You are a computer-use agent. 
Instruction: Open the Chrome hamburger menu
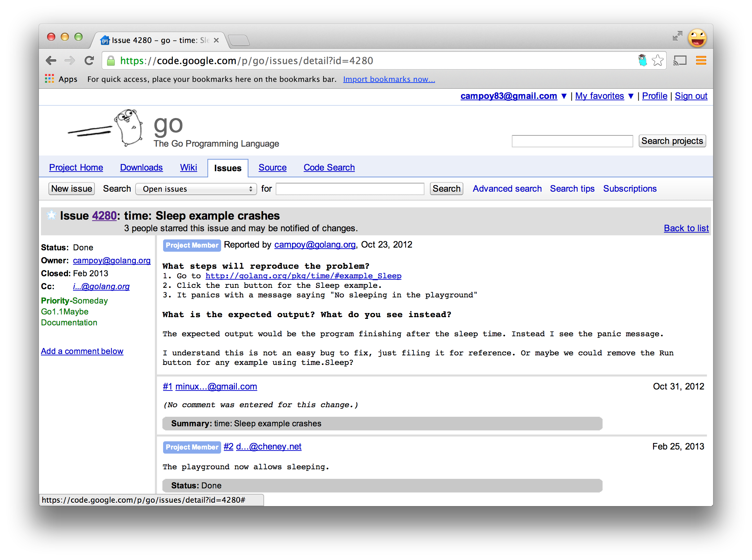click(x=701, y=61)
